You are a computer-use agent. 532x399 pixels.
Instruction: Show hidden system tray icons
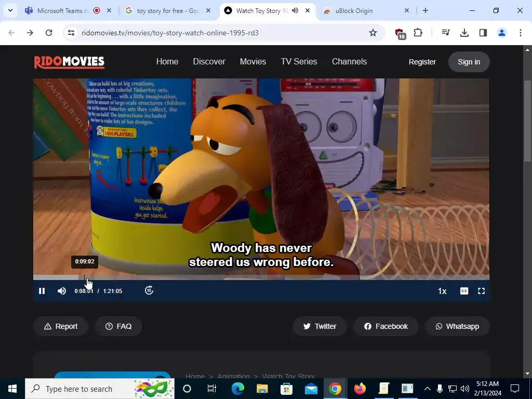pos(428,389)
